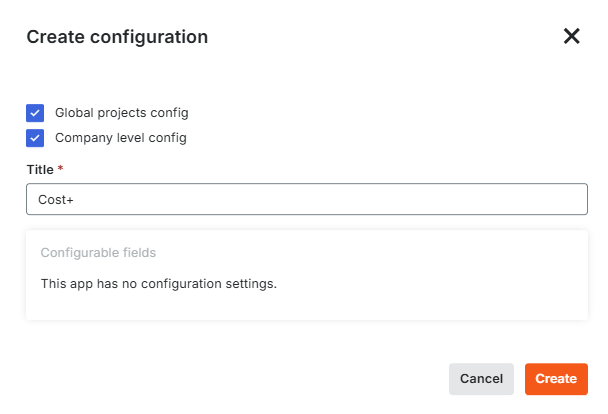Image resolution: width=608 pixels, height=414 pixels.
Task: Click the no configuration settings message
Action: [159, 284]
